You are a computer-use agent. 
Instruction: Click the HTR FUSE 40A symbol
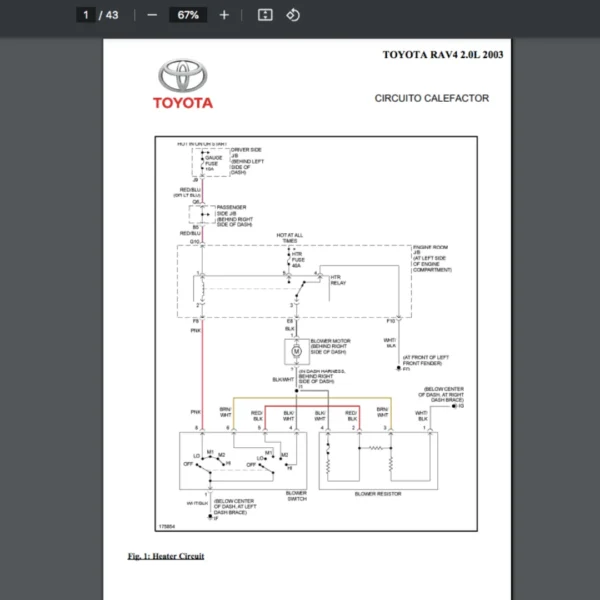[289, 259]
